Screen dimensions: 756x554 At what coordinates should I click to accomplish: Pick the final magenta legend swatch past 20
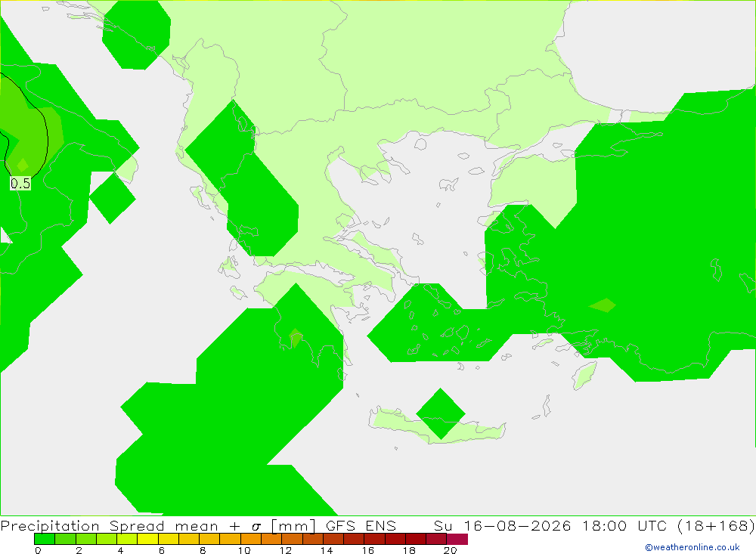(457, 539)
